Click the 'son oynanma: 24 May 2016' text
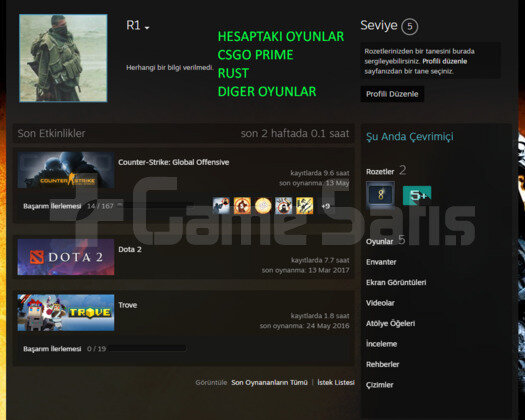 [304, 326]
